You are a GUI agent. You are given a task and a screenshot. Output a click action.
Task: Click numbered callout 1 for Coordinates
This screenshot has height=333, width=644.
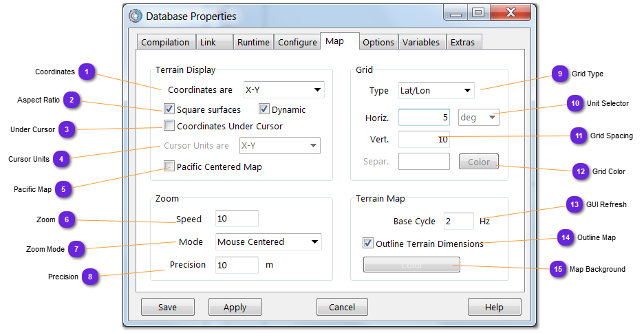87,72
